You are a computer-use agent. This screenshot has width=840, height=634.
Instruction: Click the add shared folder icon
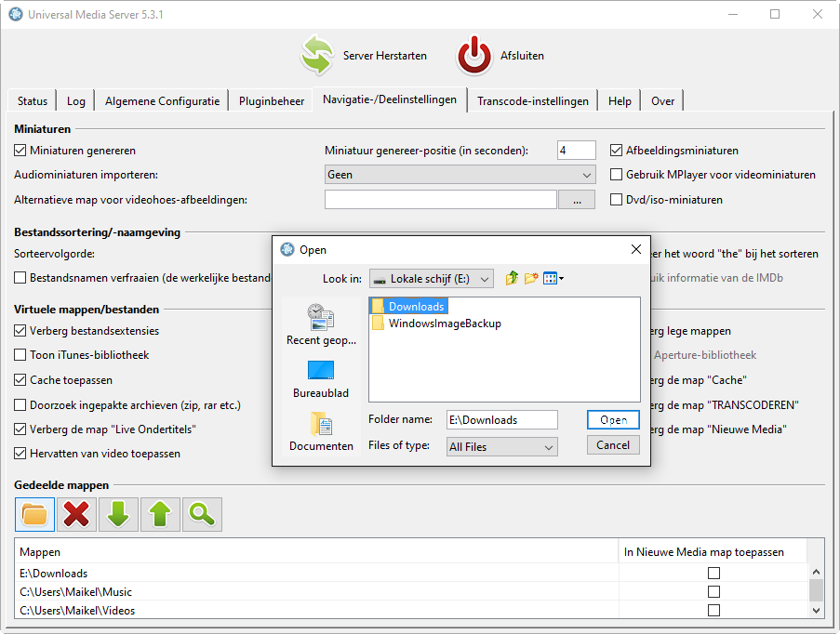(34, 515)
